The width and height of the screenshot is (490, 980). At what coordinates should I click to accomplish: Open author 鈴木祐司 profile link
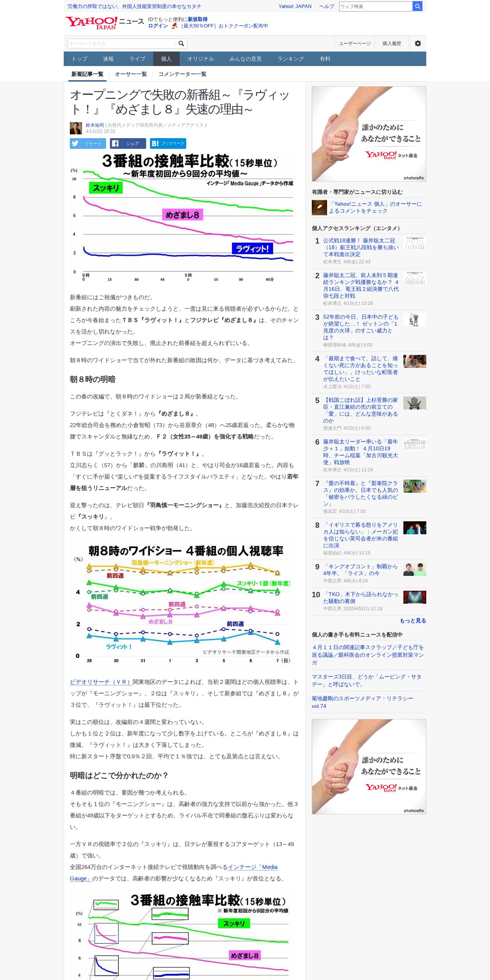95,125
